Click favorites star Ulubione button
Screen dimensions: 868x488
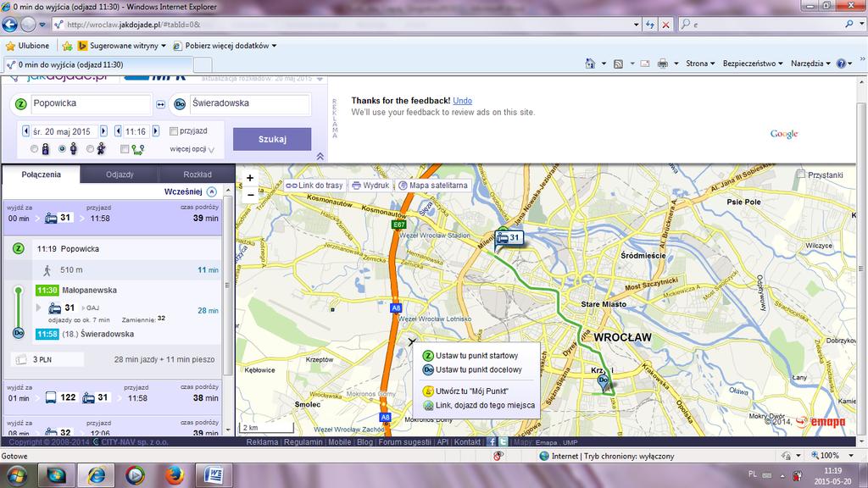click(x=27, y=46)
